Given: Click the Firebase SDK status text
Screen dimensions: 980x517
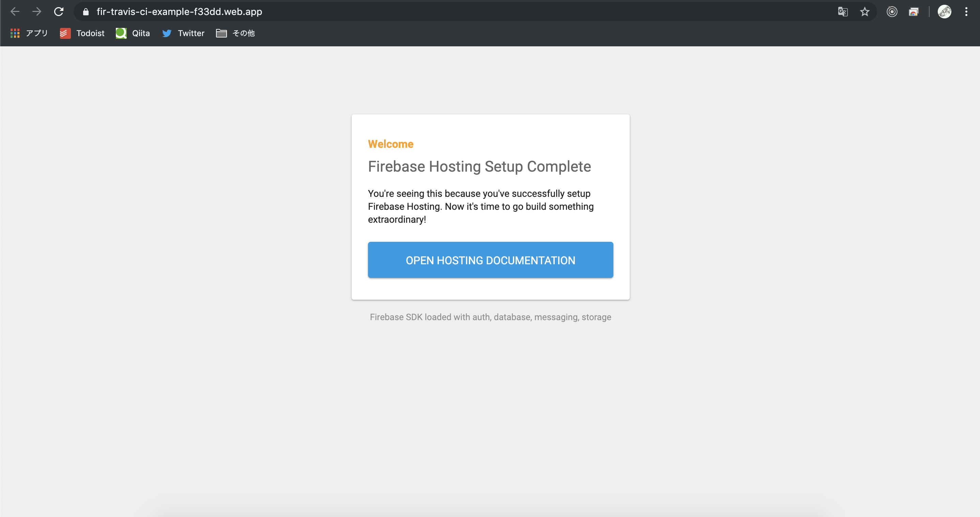Looking at the screenshot, I should (x=490, y=317).
